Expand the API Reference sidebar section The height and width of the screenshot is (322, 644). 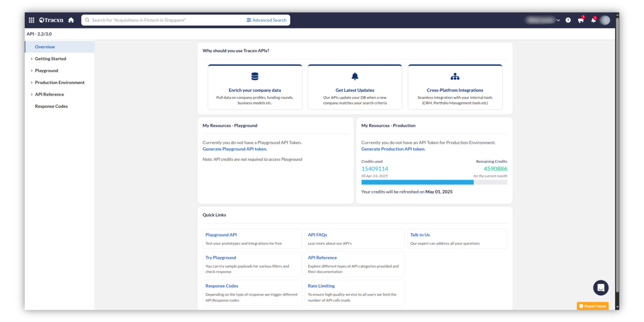tap(49, 95)
